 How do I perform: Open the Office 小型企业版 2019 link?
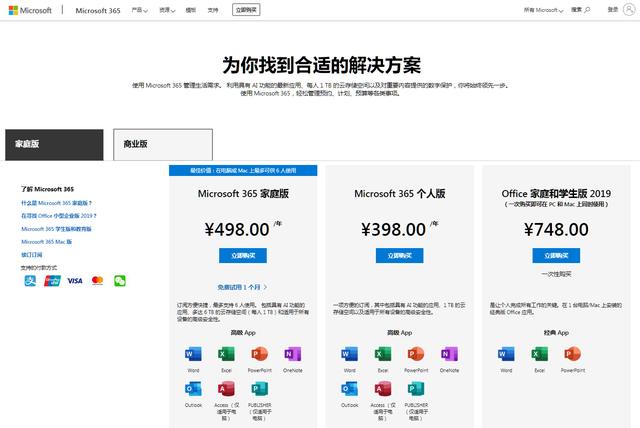(x=59, y=216)
